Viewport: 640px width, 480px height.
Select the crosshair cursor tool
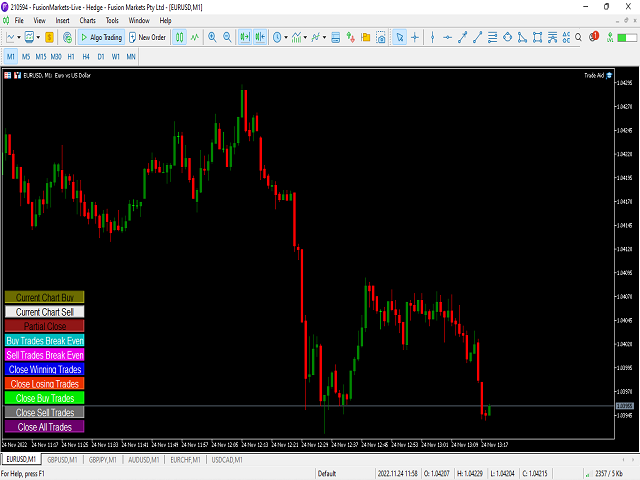tap(415, 37)
